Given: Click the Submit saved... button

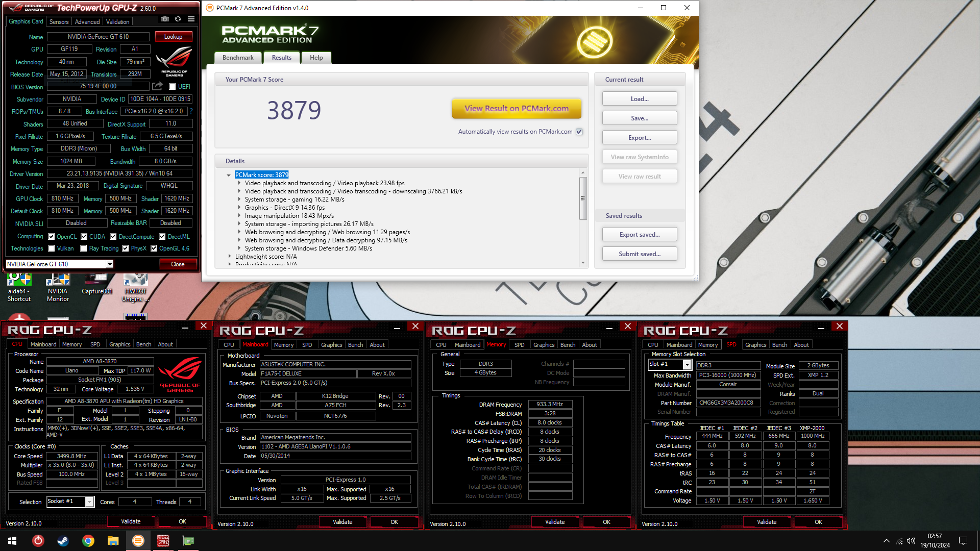Looking at the screenshot, I should click(x=640, y=254).
